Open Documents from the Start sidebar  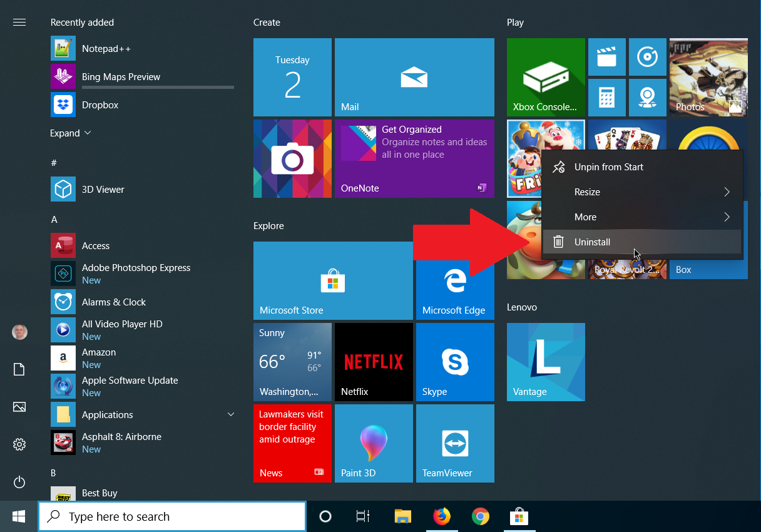(x=19, y=369)
